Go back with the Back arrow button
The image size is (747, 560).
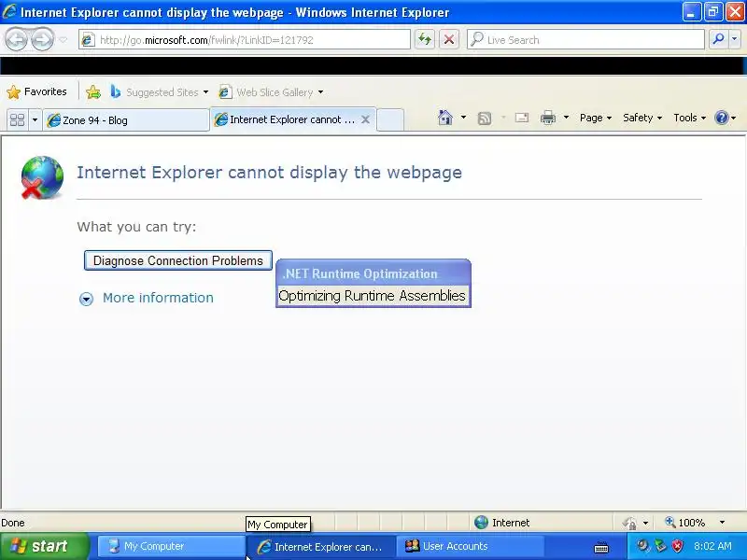tap(17, 39)
